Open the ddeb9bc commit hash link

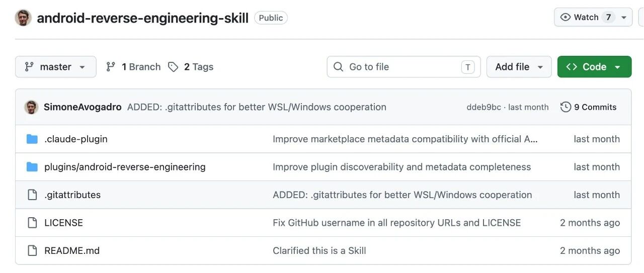(484, 107)
